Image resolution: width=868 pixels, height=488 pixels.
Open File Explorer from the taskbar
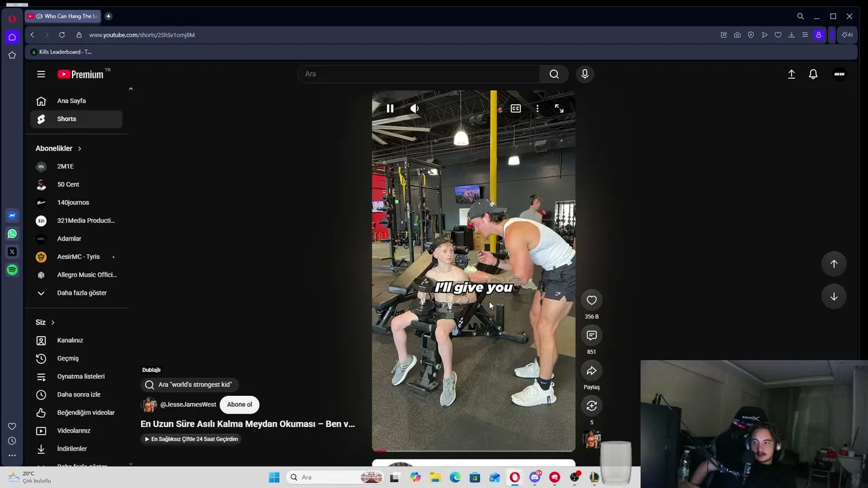435,478
